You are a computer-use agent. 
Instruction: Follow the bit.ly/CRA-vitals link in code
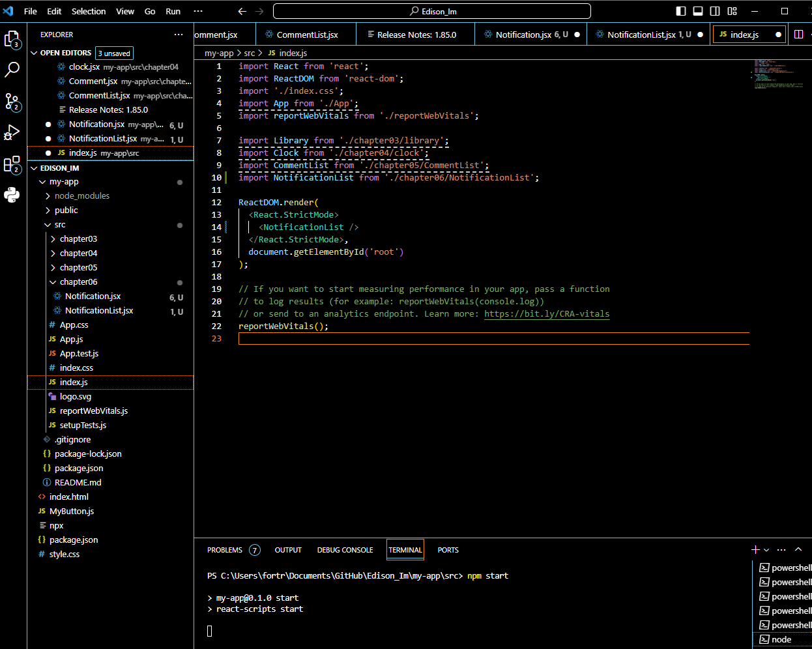coord(547,314)
